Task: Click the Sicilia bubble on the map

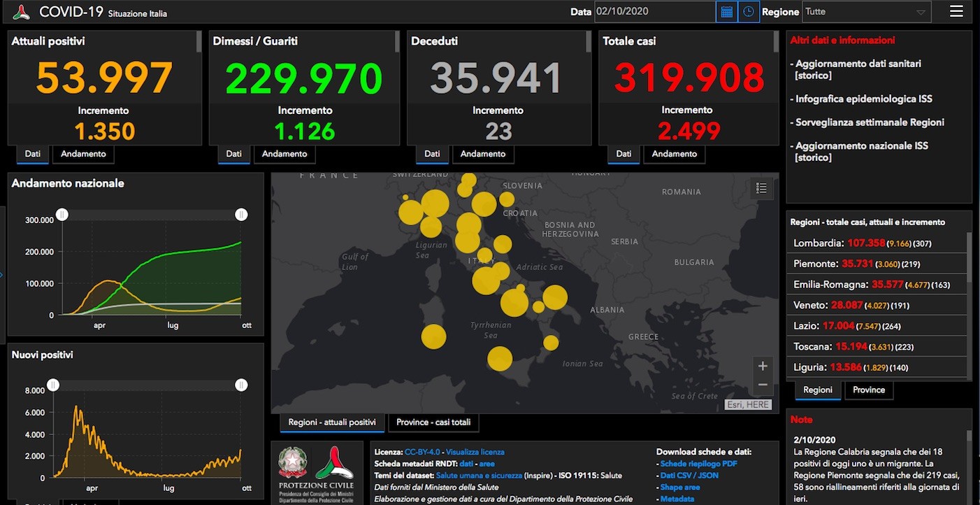Action: [500, 359]
